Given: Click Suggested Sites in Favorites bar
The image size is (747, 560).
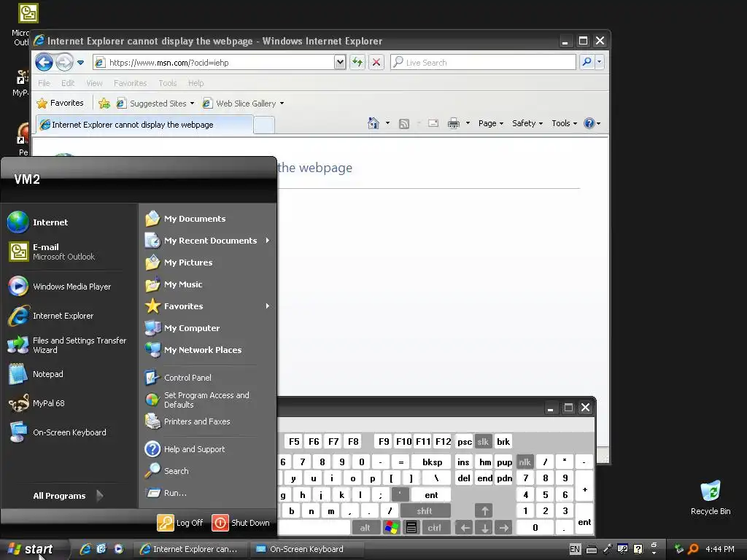Looking at the screenshot, I should coord(155,104).
